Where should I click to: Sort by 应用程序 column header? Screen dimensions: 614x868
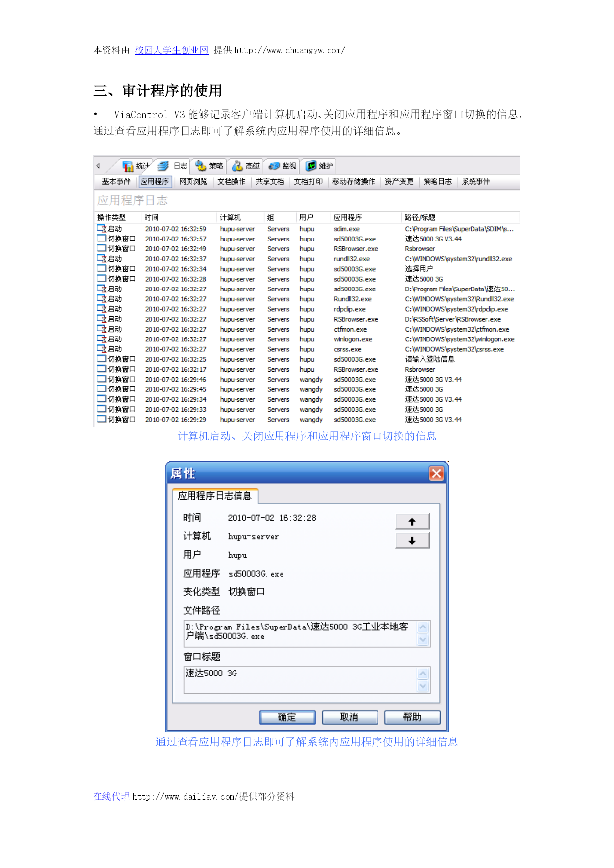coord(366,217)
